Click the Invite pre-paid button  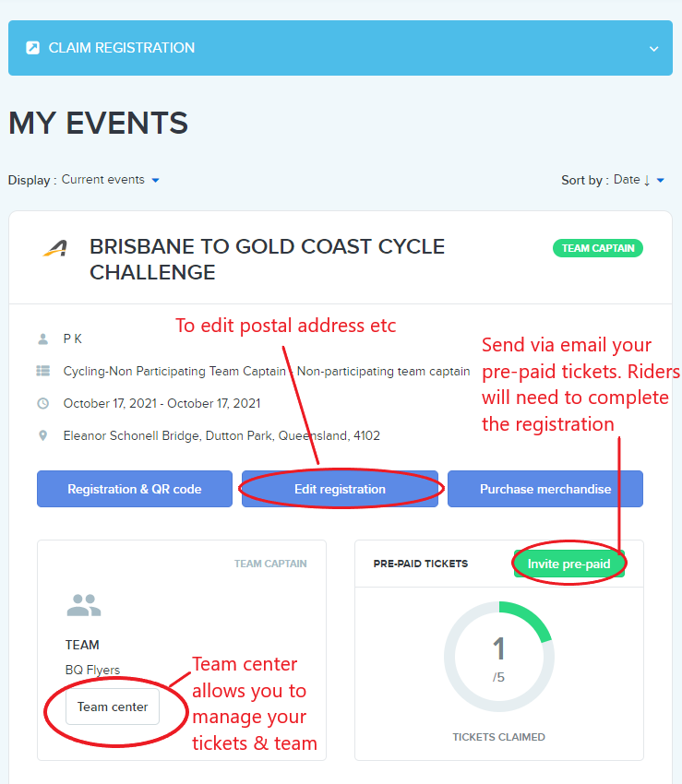click(x=569, y=564)
